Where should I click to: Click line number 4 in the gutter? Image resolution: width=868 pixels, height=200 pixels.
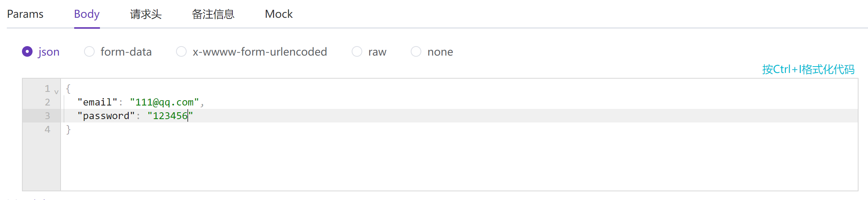47,129
